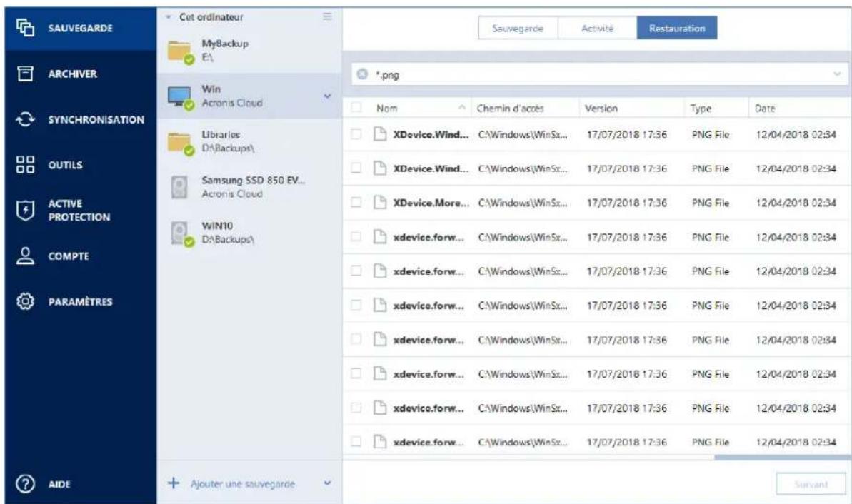Switch to the Sauvegarde tab
852x504 pixels.
click(x=518, y=29)
